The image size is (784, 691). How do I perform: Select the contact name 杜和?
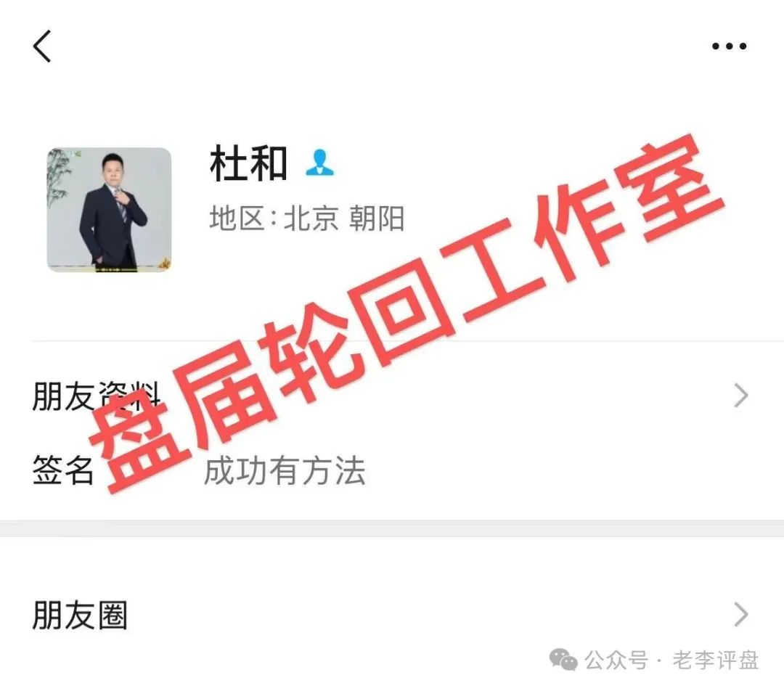coord(248,163)
